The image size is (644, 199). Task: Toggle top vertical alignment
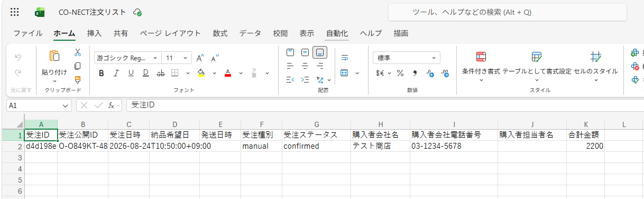290,52
